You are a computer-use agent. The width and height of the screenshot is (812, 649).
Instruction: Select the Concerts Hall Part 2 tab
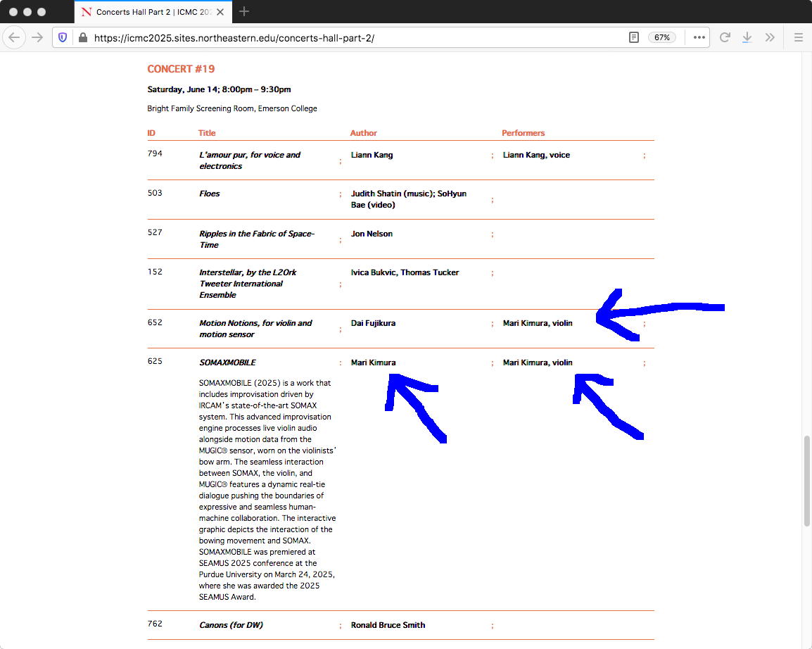point(153,12)
